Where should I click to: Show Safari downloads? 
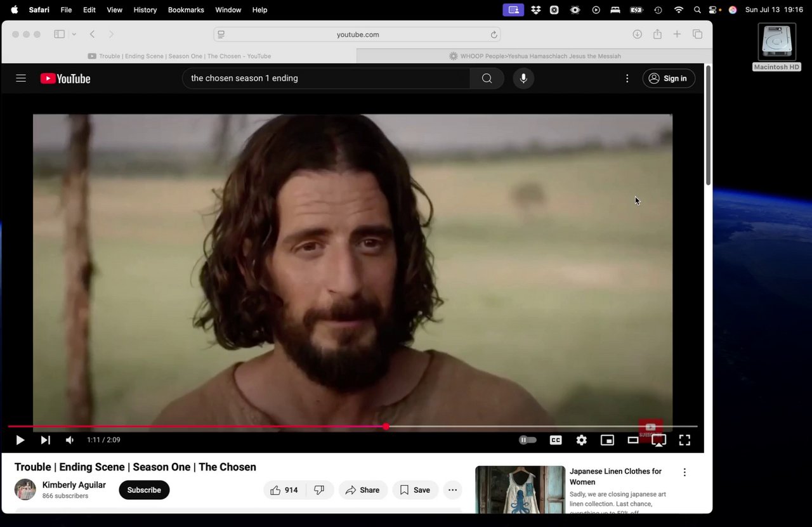[638, 34]
